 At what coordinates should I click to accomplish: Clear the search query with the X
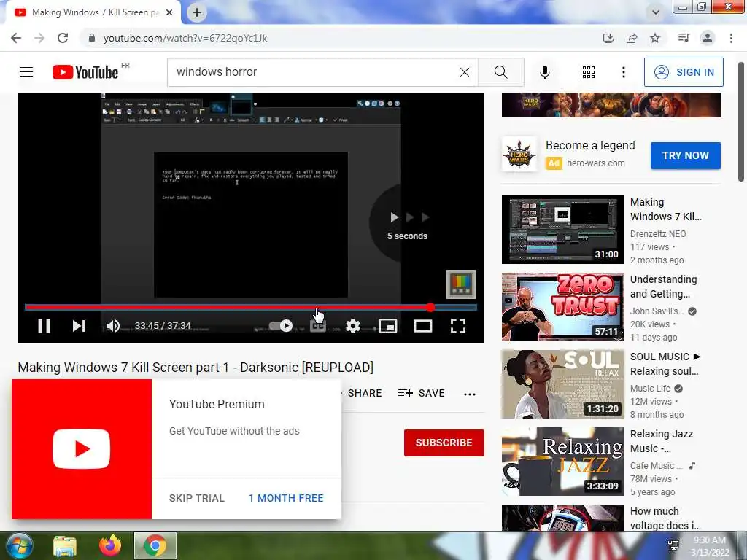(x=465, y=72)
